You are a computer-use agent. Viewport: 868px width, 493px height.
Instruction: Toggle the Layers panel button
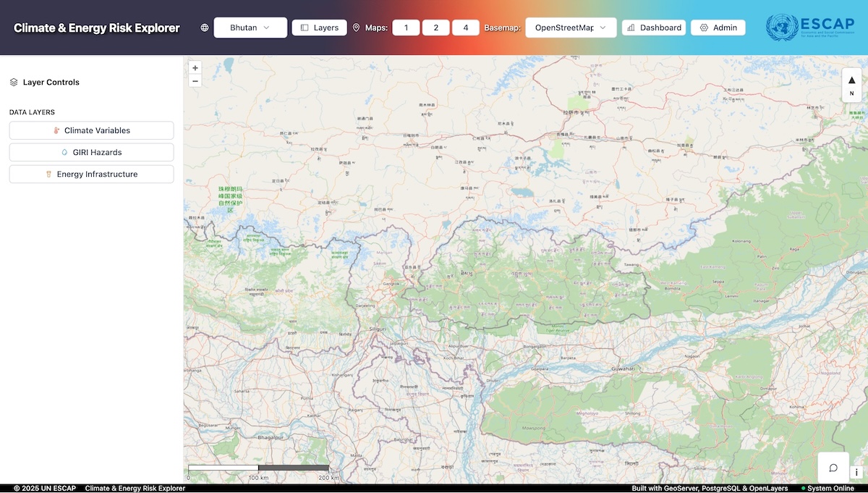click(319, 28)
